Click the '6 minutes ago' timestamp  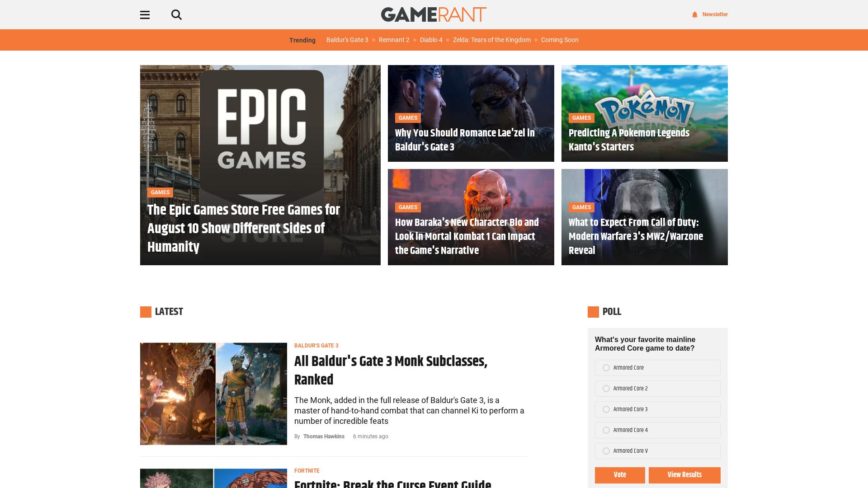(370, 436)
